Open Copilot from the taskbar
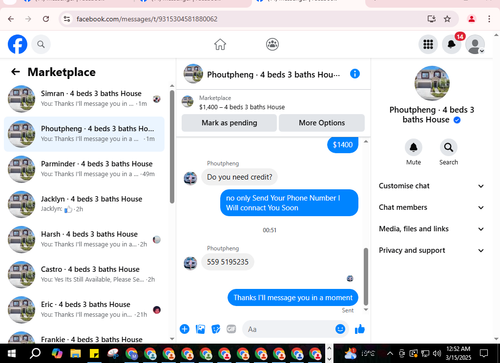 point(57,353)
